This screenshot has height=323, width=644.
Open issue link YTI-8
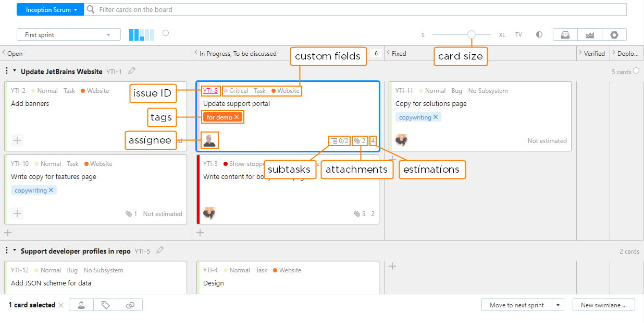[210, 91]
